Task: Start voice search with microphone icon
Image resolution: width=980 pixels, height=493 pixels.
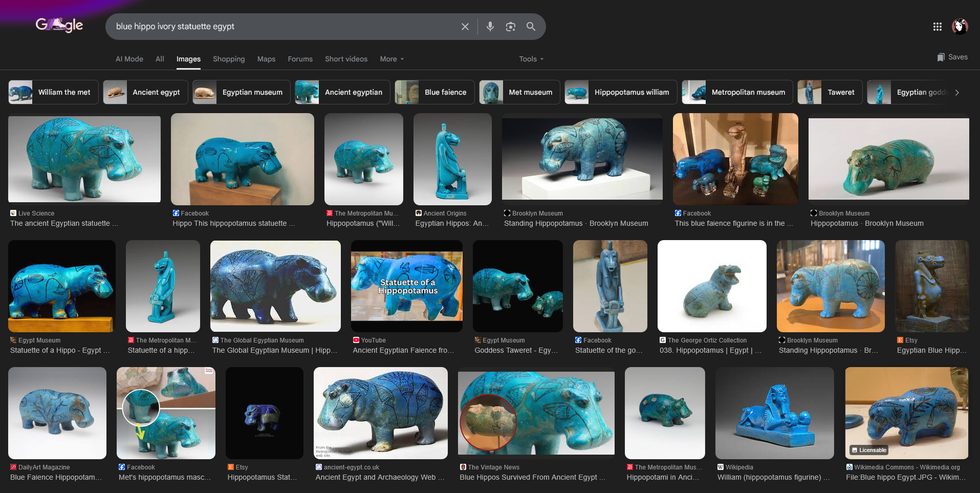Action: click(490, 27)
